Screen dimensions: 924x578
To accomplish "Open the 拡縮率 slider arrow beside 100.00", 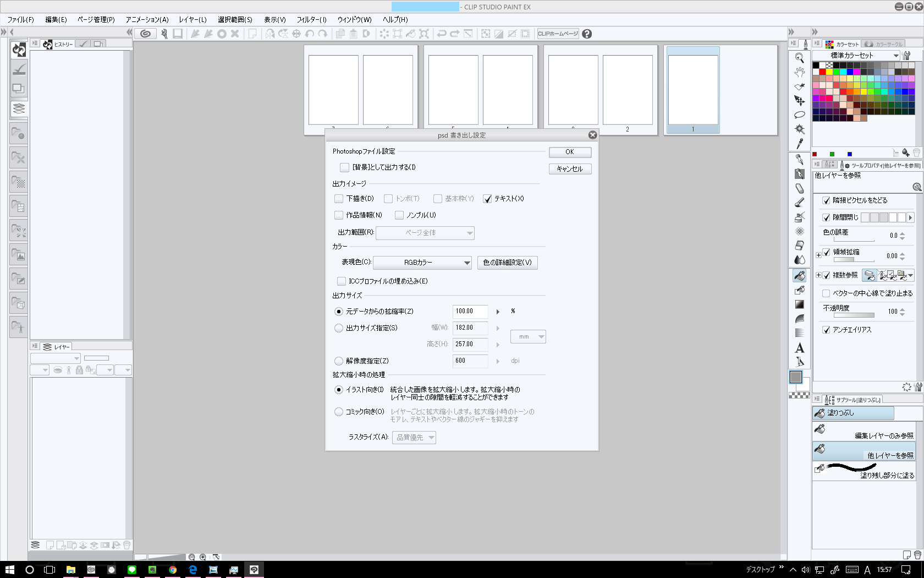I will [x=498, y=312].
